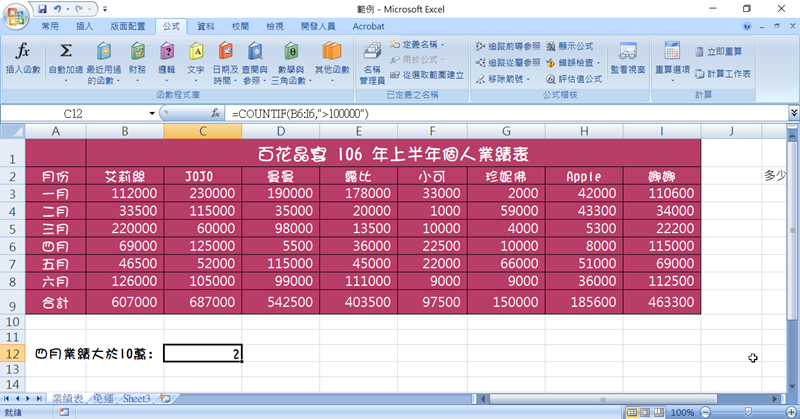Open More Functions (其他函數)

point(332,62)
